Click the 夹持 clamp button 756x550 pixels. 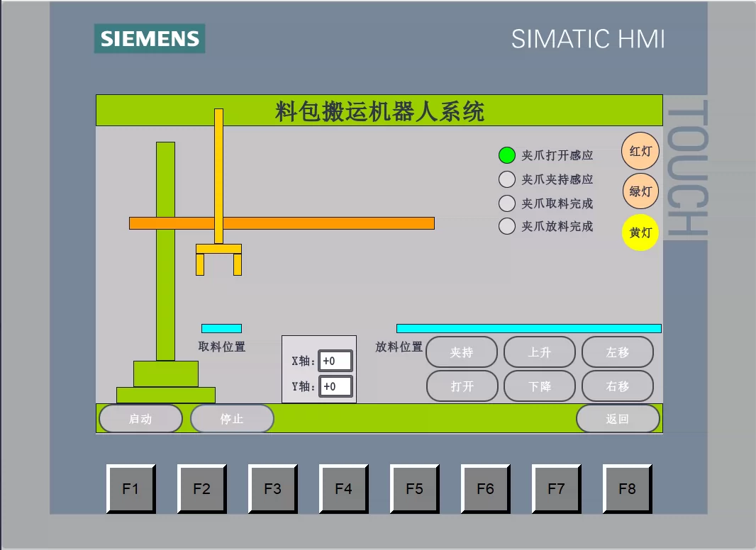coord(462,352)
